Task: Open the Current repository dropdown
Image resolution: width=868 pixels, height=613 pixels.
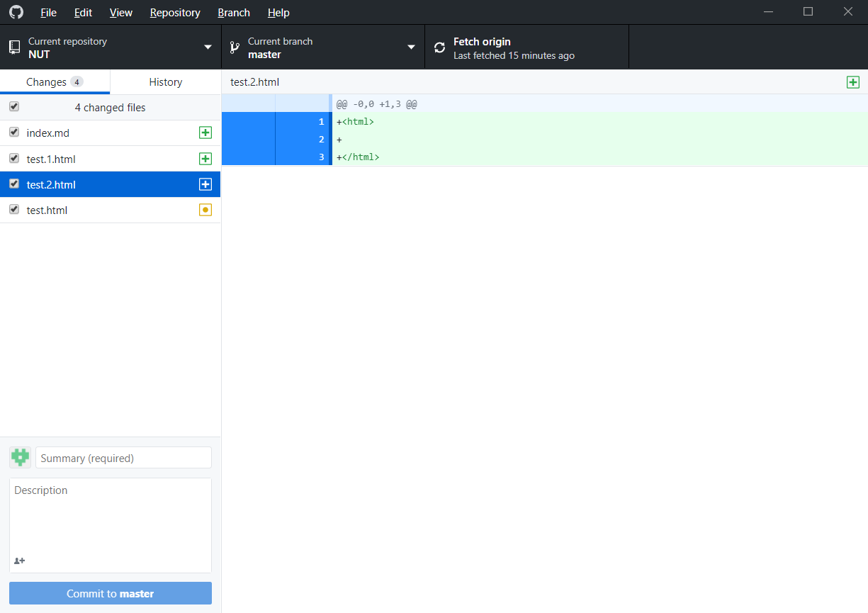Action: (x=111, y=47)
